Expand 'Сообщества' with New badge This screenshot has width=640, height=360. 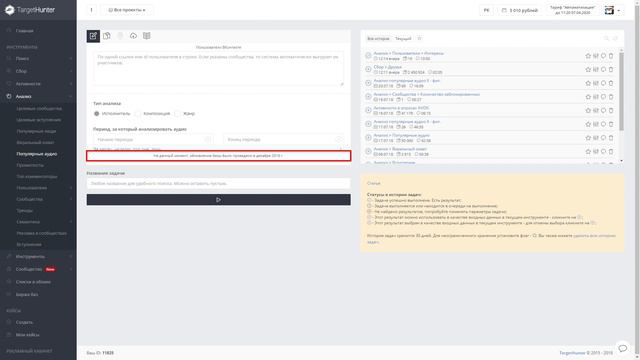[38, 269]
